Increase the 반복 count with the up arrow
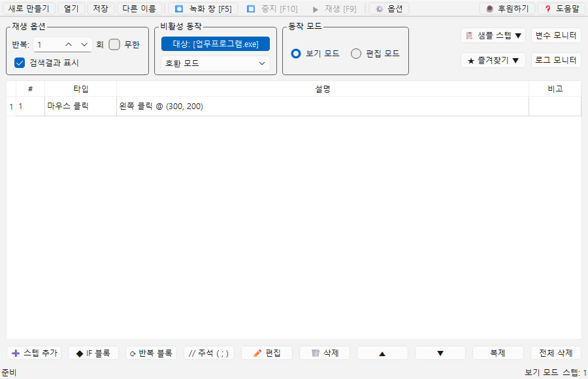This screenshot has width=588, height=379. (x=69, y=44)
